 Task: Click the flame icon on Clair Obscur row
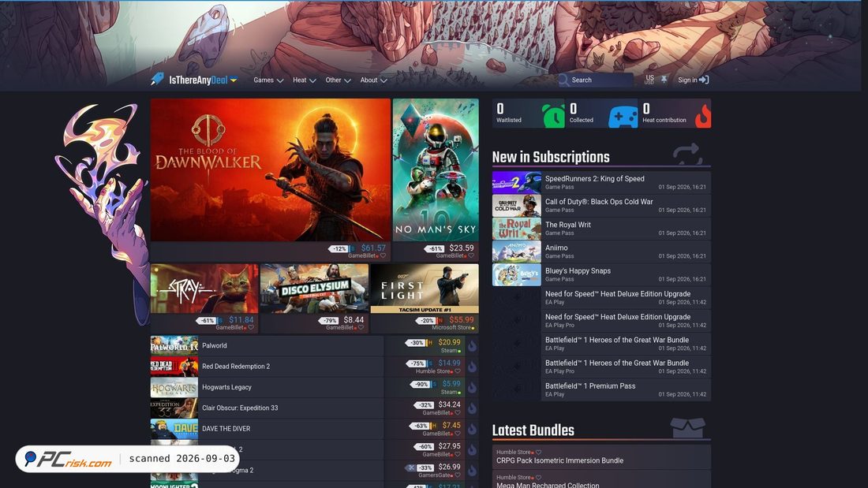(x=472, y=408)
